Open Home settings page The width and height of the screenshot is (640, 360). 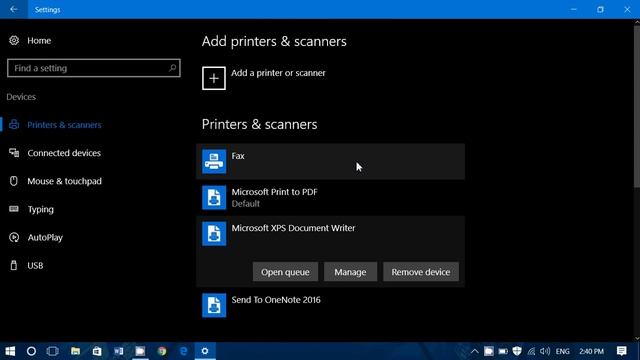click(x=39, y=40)
